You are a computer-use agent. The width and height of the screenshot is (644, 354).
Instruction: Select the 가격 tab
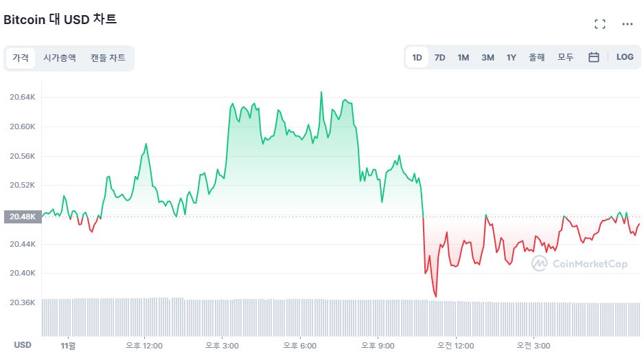21,58
